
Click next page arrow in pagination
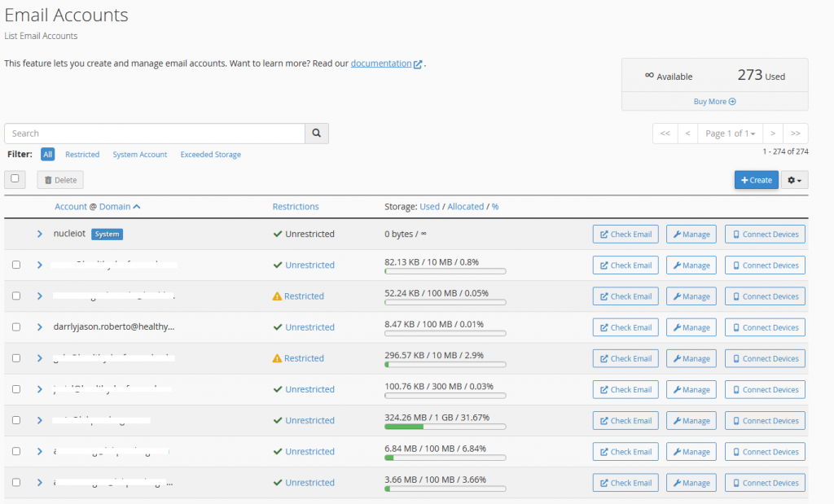click(772, 134)
